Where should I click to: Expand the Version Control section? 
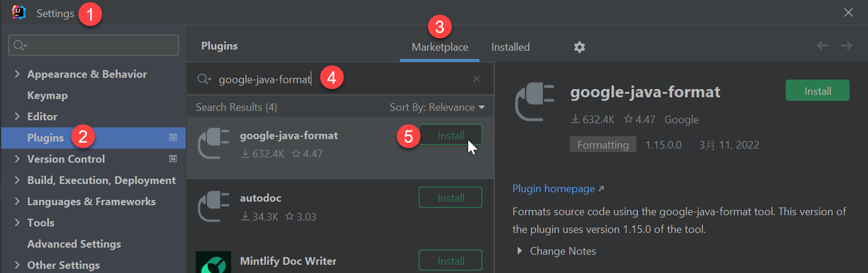click(17, 159)
